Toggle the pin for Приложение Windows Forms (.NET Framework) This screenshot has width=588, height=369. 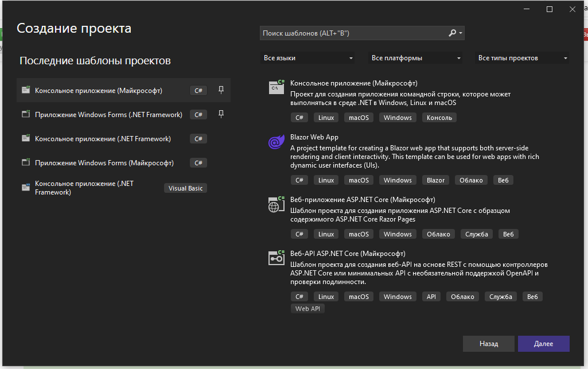[221, 114]
